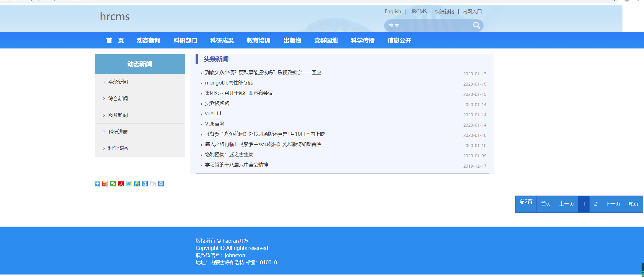The height and width of the screenshot is (277, 644).
Task: Expand the 头条新闻 sidebar section
Action: pyautogui.click(x=118, y=82)
